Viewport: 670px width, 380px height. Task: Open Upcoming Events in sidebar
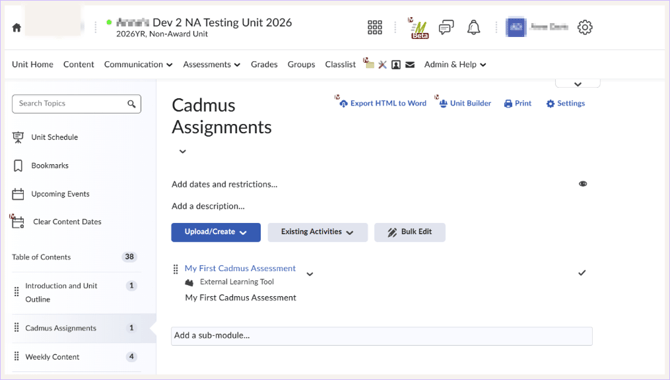coord(60,194)
